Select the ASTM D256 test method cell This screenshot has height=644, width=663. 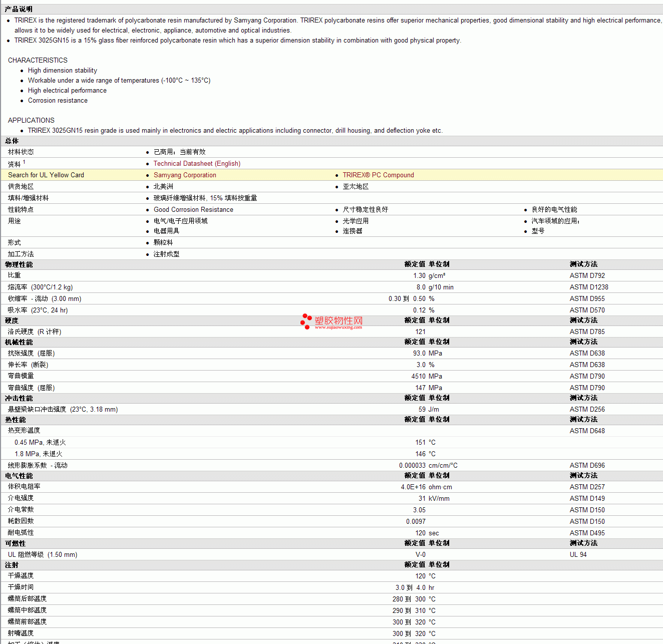point(587,410)
